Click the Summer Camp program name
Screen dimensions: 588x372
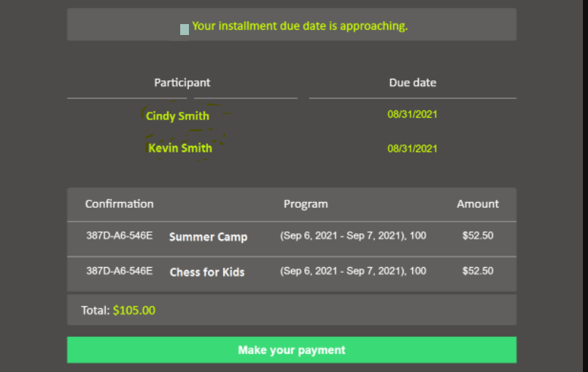click(x=208, y=237)
